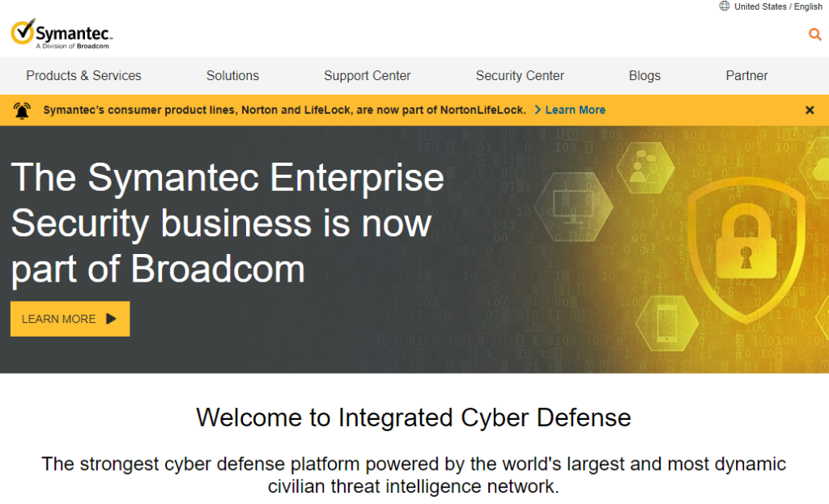The image size is (829, 504).
Task: Select the people group hexagon icon
Action: [x=644, y=166]
